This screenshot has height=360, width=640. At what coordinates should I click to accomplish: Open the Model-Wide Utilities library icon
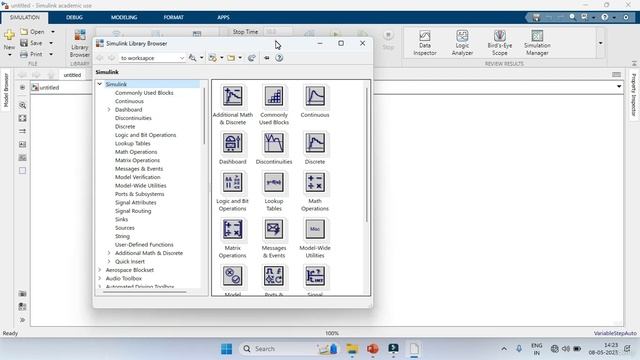(x=315, y=229)
